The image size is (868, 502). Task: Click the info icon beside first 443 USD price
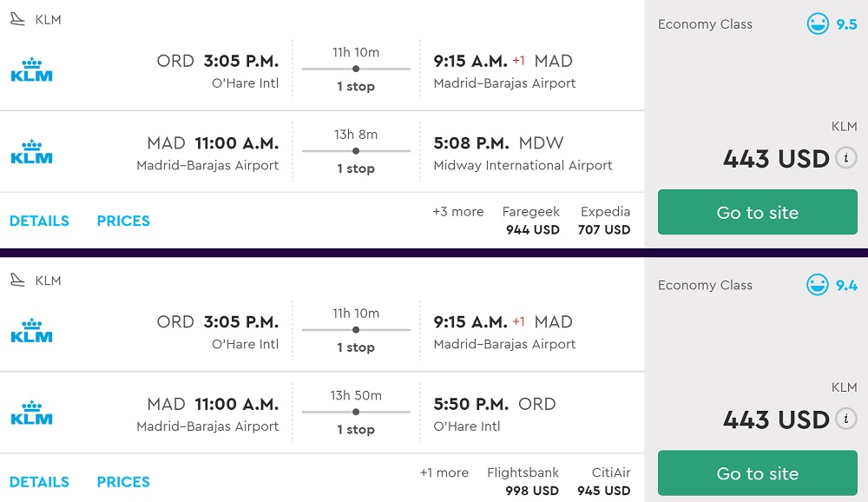[846, 158]
